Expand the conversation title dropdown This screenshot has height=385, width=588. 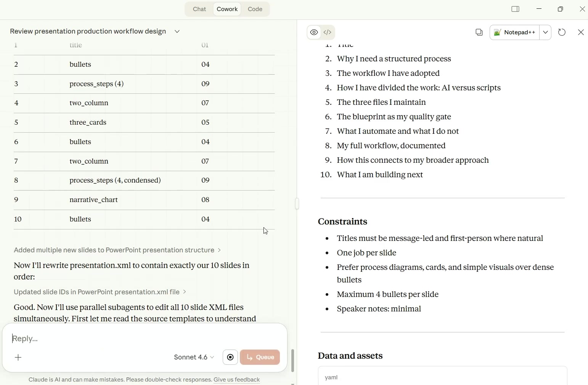pos(177,32)
